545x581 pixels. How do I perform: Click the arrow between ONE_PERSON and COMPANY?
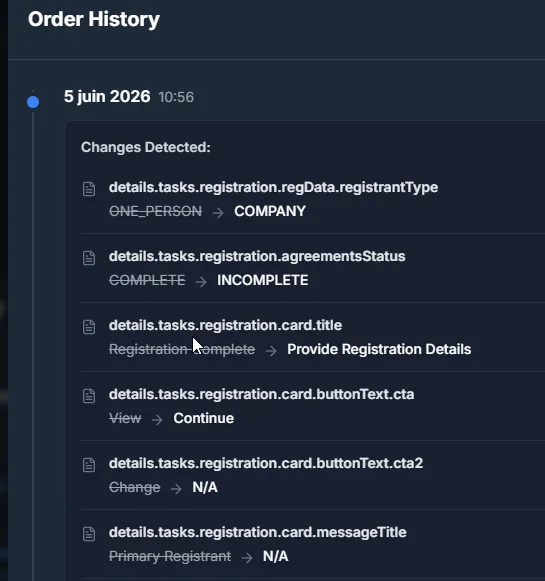click(218, 213)
